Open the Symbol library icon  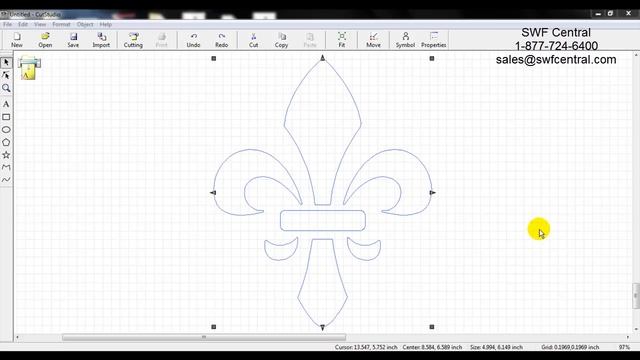coord(405,40)
